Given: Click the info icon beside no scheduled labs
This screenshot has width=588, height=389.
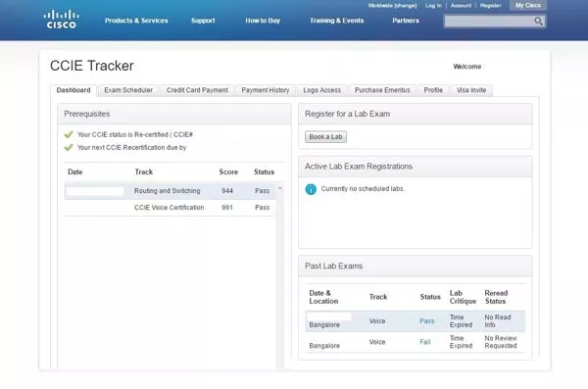Looking at the screenshot, I should [x=311, y=189].
